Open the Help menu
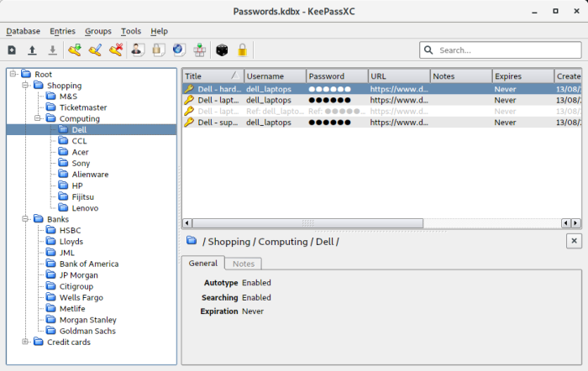This screenshot has width=588, height=371. click(x=159, y=31)
